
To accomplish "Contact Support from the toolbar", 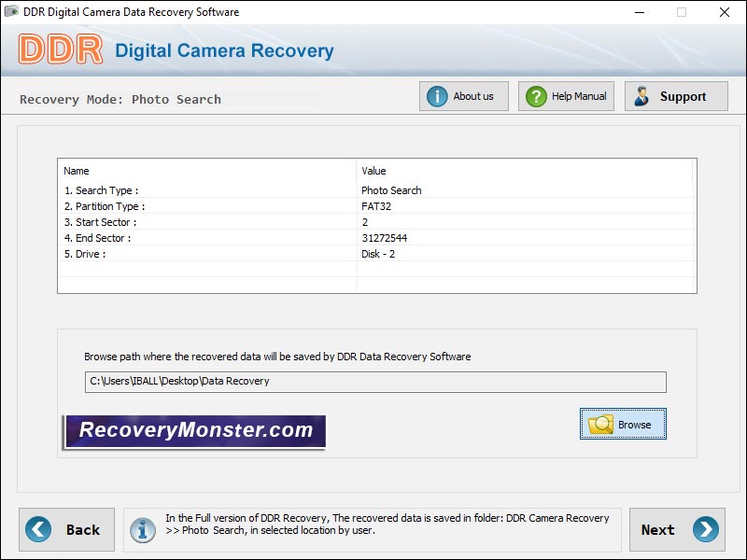I will [675, 95].
